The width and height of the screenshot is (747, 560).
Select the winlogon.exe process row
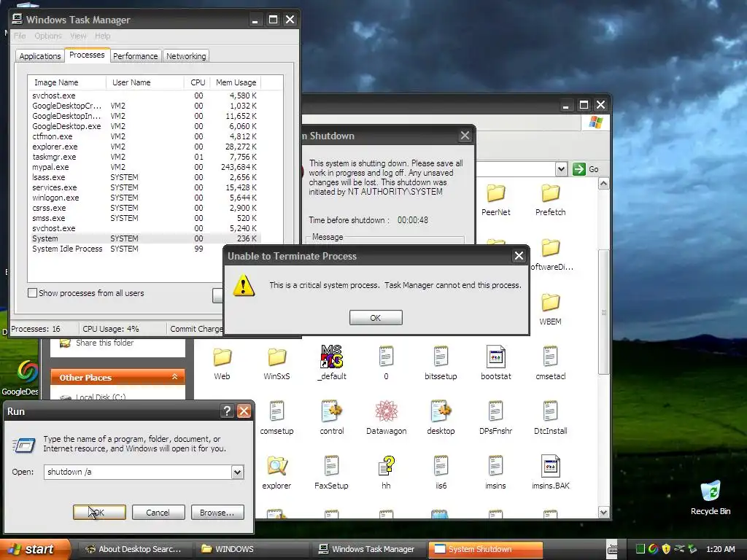click(x=144, y=198)
